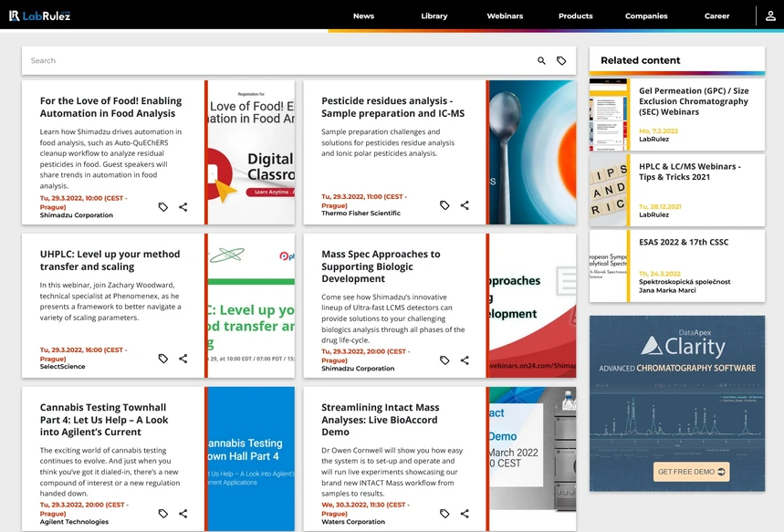
Task: Click tag icon on Cannabis Testing Townhall card
Action: [x=163, y=514]
